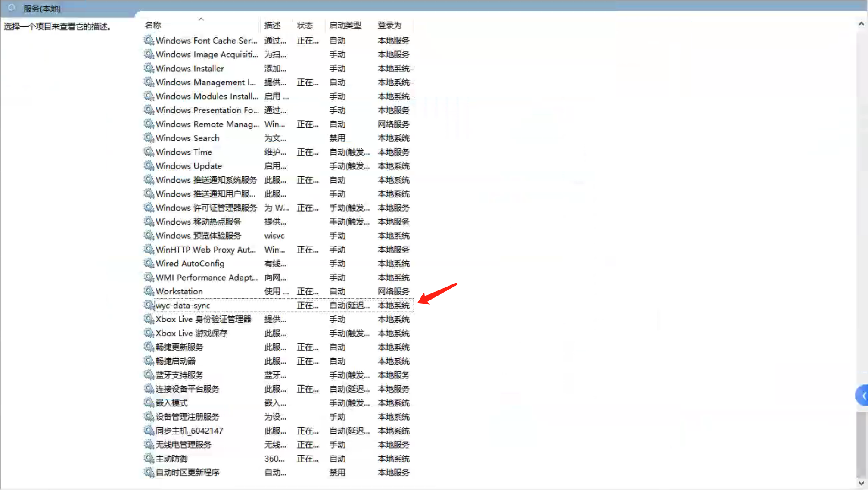Image resolution: width=868 pixels, height=490 pixels.
Task: Click the Windows Installer gear icon
Action: point(149,68)
